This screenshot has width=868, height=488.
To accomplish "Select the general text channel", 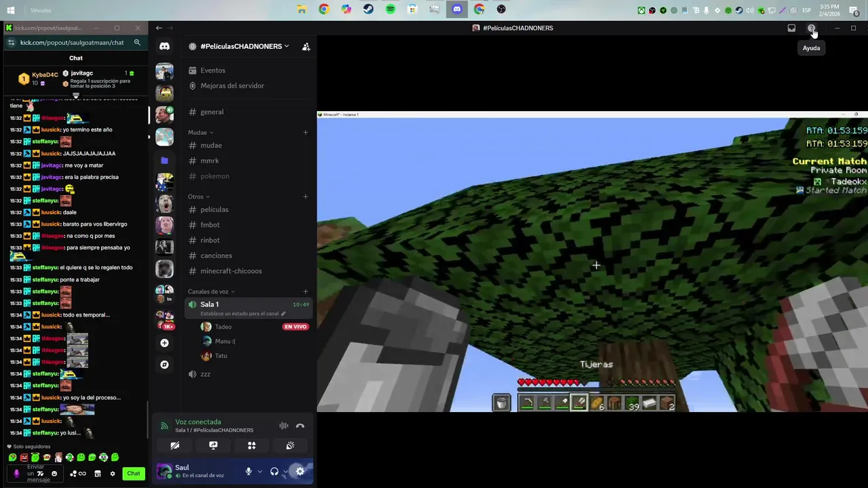I will (248, 112).
